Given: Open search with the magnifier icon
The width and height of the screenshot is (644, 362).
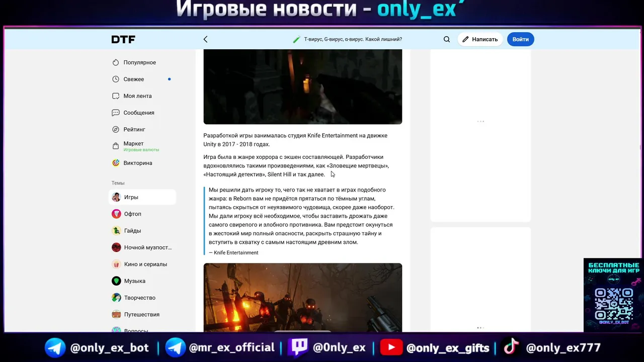Looking at the screenshot, I should 447,39.
